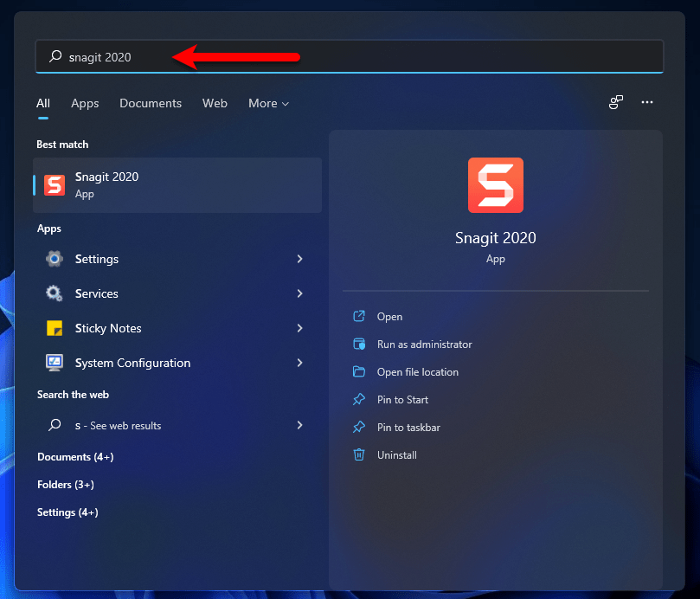
Task: Expand the System Configuration result chevron
Action: pyautogui.click(x=300, y=363)
